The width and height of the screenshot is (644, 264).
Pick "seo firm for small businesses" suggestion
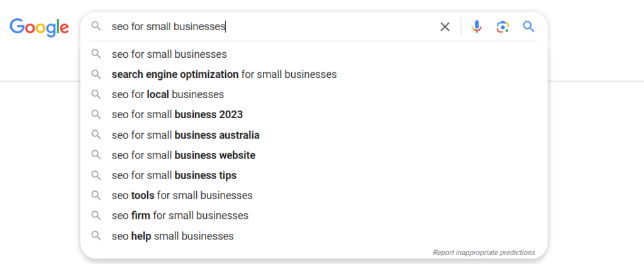(x=180, y=216)
